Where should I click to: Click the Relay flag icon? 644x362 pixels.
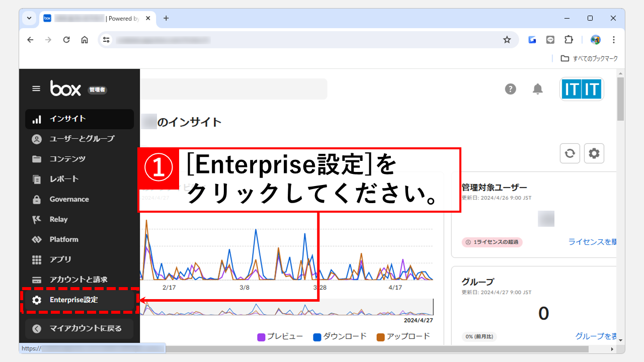(37, 219)
